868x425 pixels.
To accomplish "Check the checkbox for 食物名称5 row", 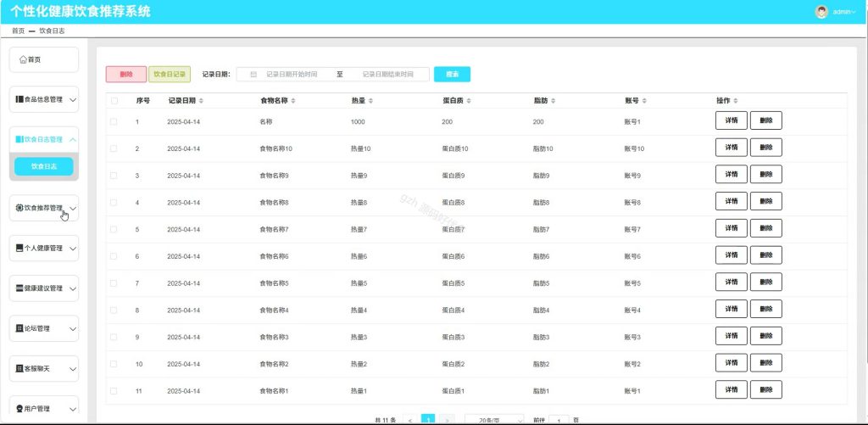I will point(114,283).
